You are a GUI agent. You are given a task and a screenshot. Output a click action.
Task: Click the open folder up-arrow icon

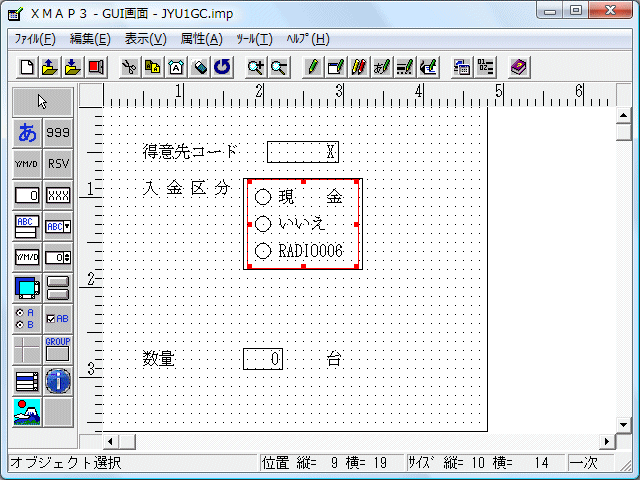(x=50, y=67)
